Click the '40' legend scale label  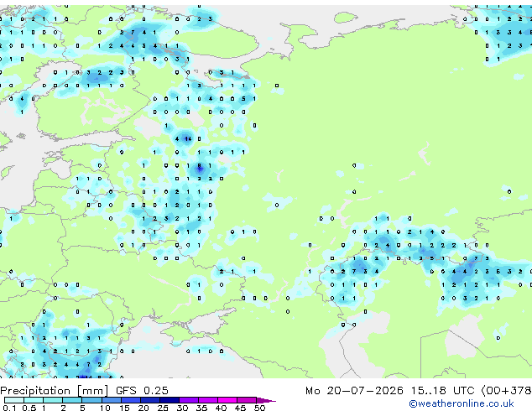click(x=222, y=408)
